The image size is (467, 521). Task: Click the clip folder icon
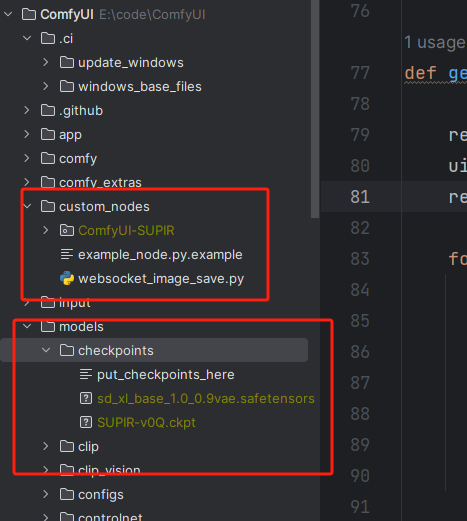pos(67,446)
